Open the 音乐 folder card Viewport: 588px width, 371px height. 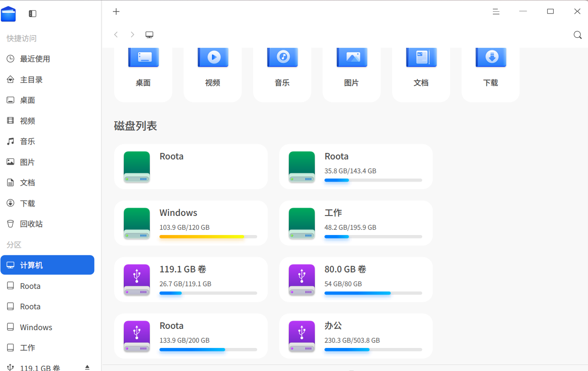click(282, 75)
